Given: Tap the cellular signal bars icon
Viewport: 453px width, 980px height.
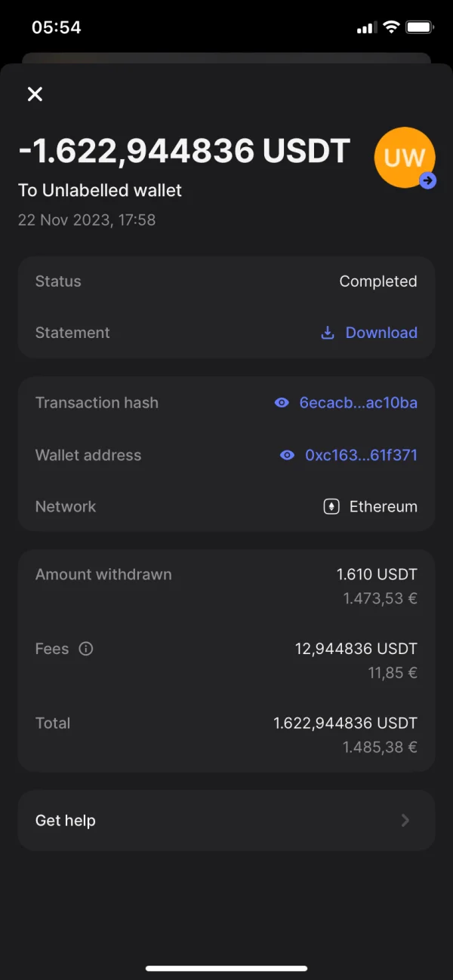Looking at the screenshot, I should point(366,28).
